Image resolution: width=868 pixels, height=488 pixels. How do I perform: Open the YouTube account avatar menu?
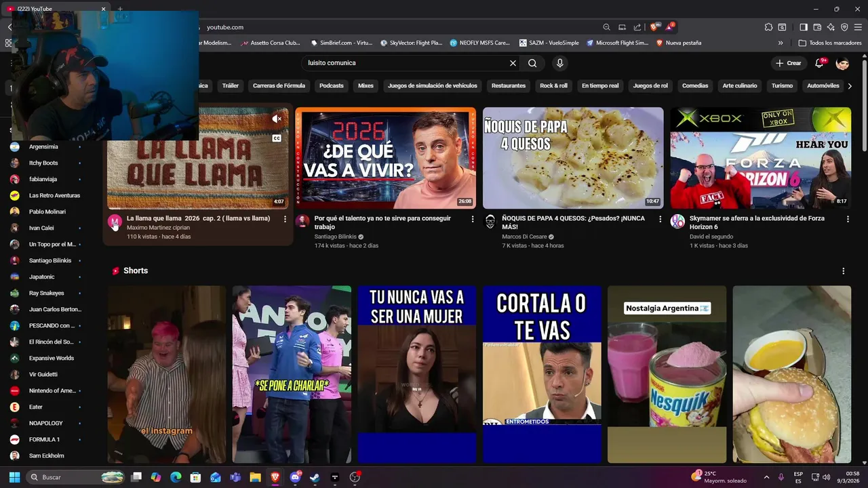[x=842, y=63]
